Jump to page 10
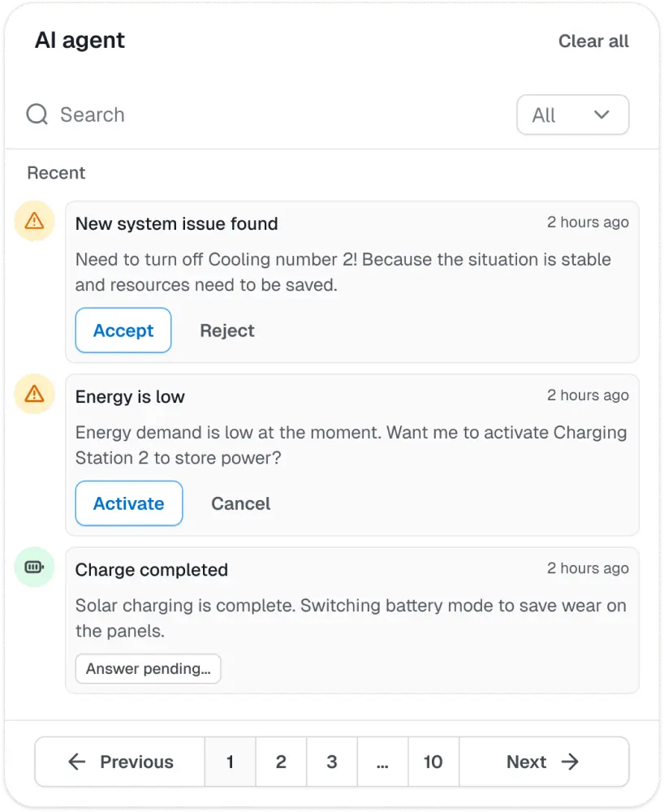Image resolution: width=664 pixels, height=812 pixels. 433,762
